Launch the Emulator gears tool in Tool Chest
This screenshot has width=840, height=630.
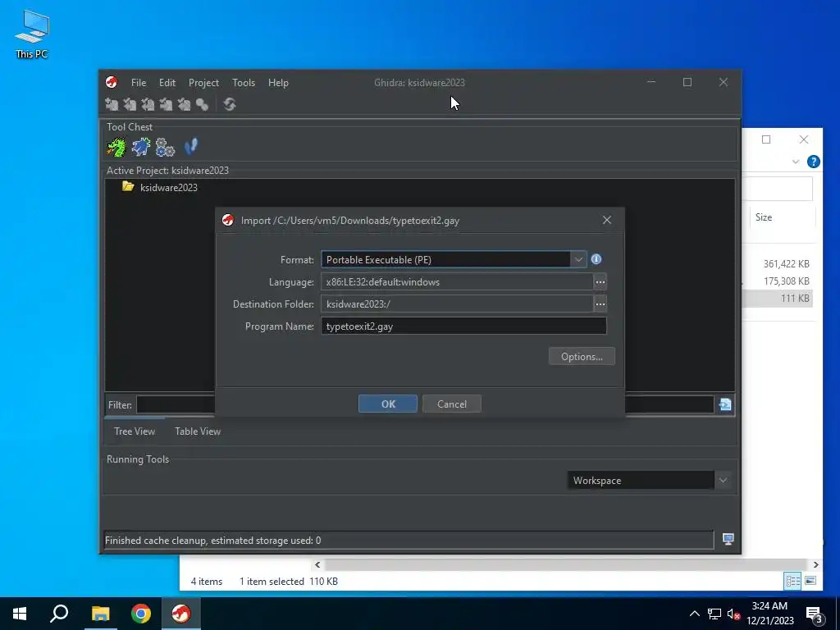165,147
